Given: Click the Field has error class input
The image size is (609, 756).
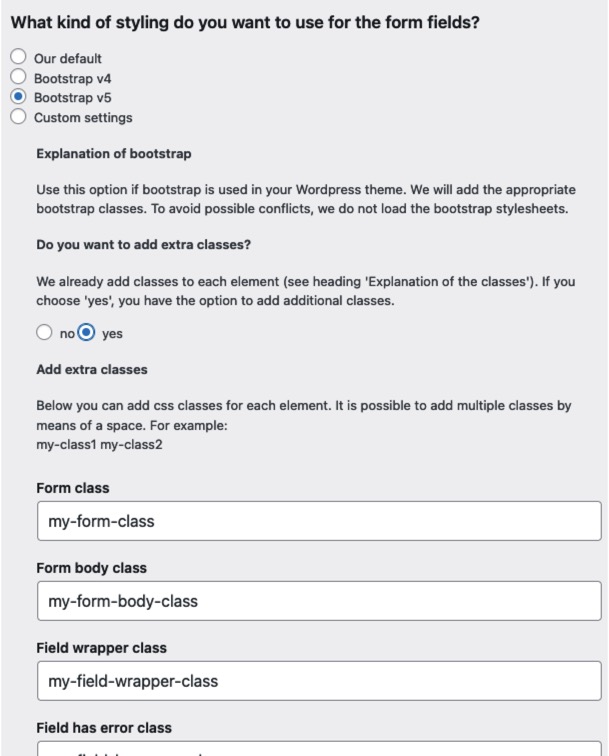Looking at the screenshot, I should click(x=319, y=749).
